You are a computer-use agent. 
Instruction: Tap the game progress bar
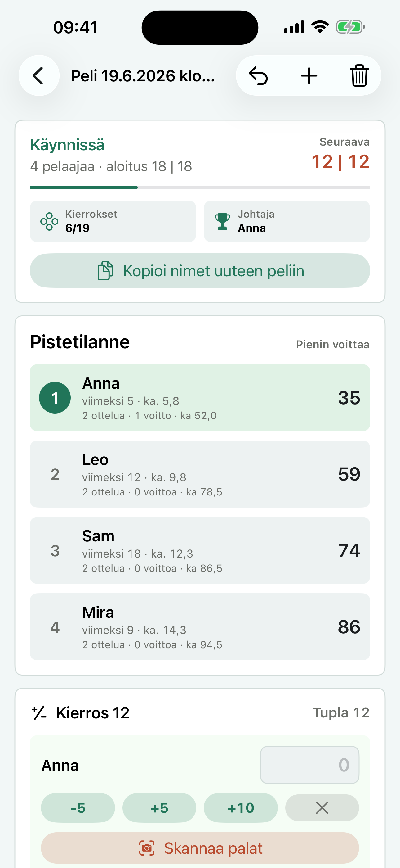(x=200, y=187)
